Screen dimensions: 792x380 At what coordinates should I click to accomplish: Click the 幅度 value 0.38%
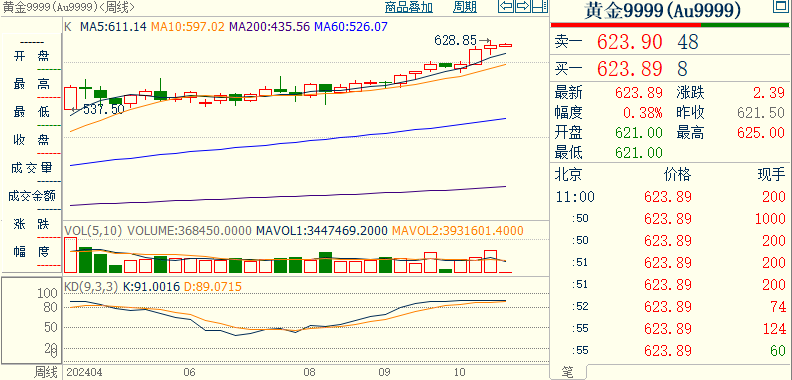tap(642, 113)
